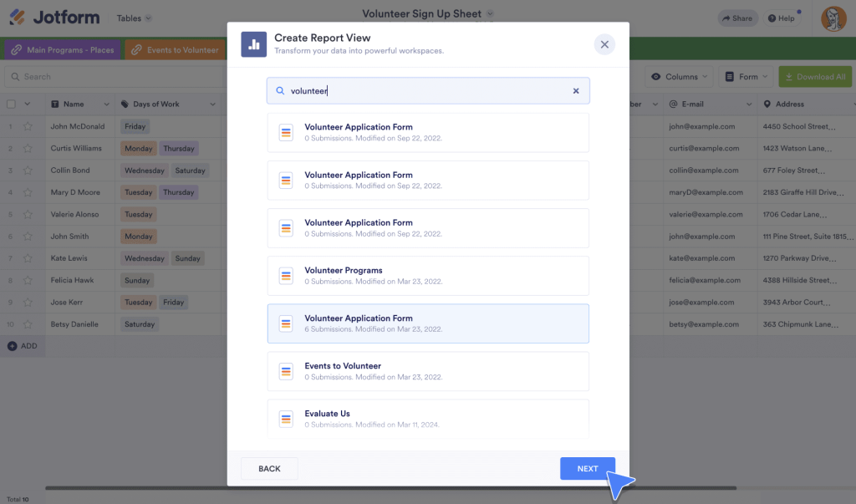Star the Betsy Danielle row

28,324
